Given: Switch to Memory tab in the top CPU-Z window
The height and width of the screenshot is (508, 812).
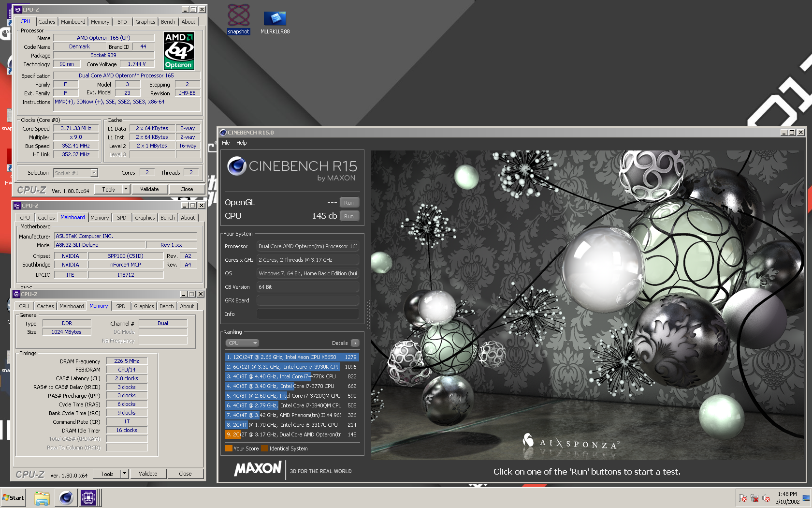Looking at the screenshot, I should 100,22.
